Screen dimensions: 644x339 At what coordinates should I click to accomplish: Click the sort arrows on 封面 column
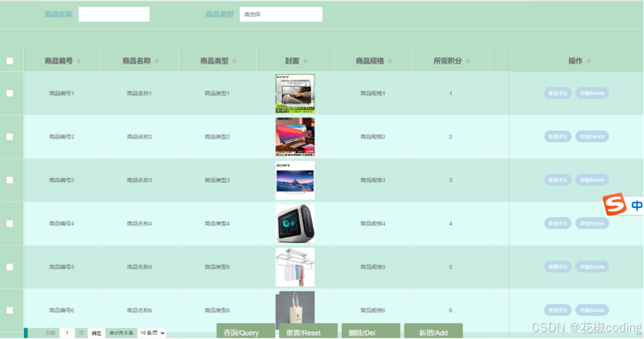click(x=306, y=60)
